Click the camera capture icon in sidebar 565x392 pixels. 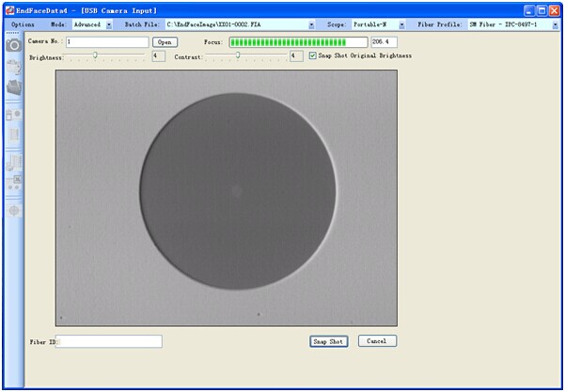(x=14, y=45)
